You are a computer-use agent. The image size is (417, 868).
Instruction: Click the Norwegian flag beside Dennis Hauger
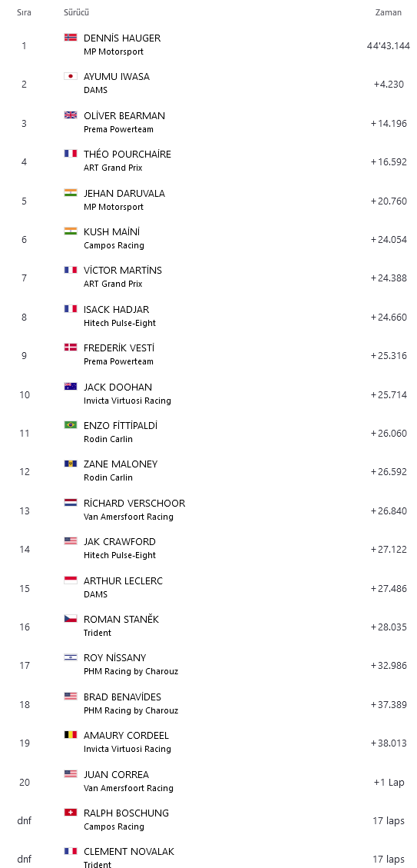click(70, 38)
